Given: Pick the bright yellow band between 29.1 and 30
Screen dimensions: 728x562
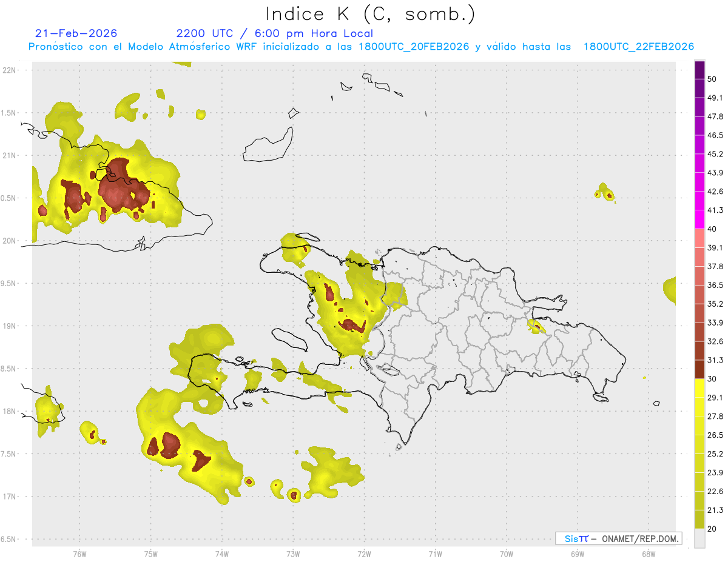Looking at the screenshot, I should 699,389.
